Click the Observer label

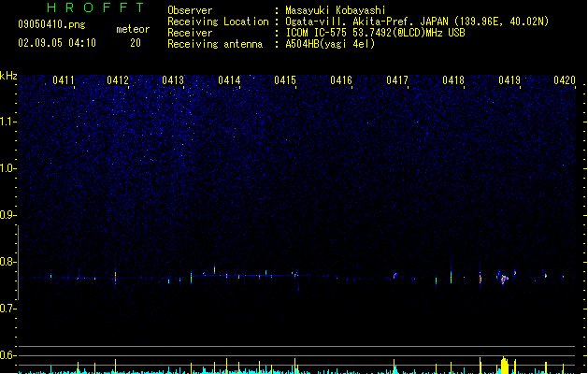[x=190, y=10]
